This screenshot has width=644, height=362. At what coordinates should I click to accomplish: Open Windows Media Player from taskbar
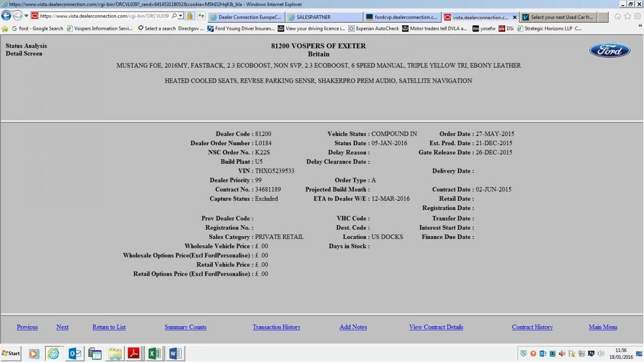tap(34, 353)
